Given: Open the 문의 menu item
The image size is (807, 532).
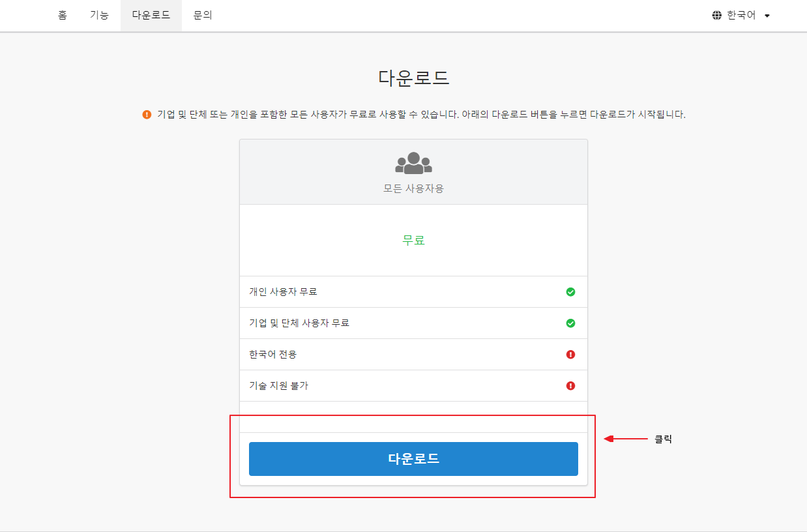Looking at the screenshot, I should [203, 15].
